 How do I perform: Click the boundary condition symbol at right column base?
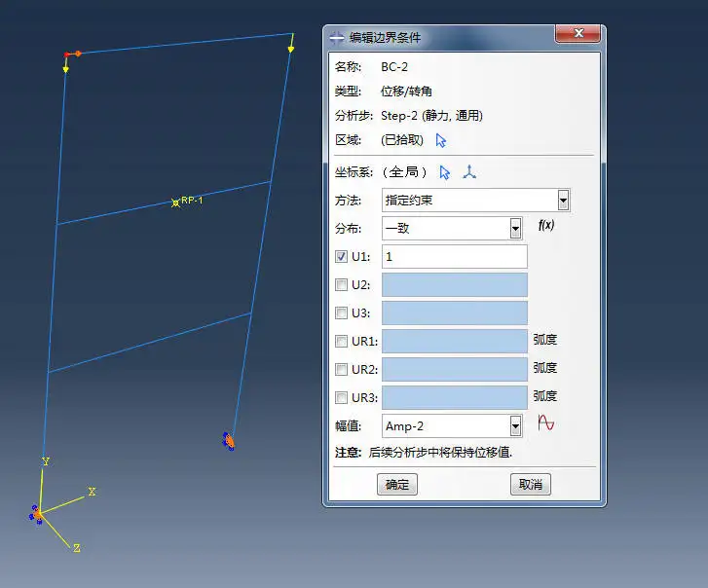[229, 441]
